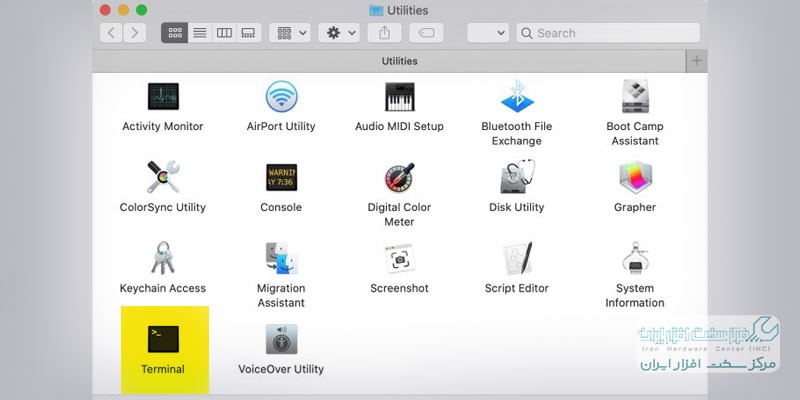Launch Audio MIDI Setup icon
Viewport: 800px width, 400px height.
(x=399, y=96)
